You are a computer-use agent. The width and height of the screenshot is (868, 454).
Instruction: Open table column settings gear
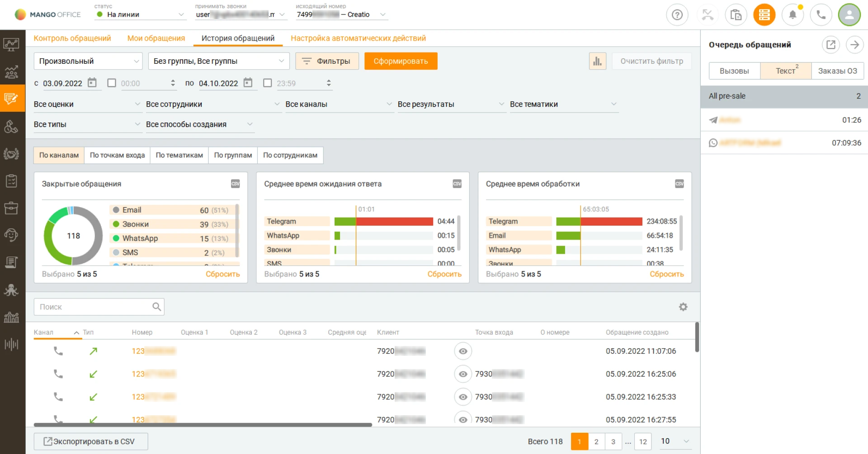click(683, 307)
